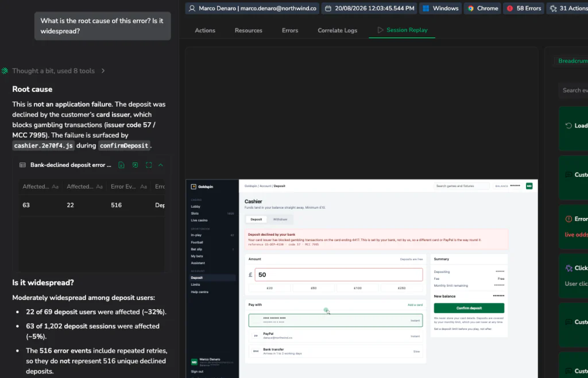The width and height of the screenshot is (588, 378).
Task: Expand the "Thought a bit, used 8 tools" chevron
Action: (x=103, y=71)
